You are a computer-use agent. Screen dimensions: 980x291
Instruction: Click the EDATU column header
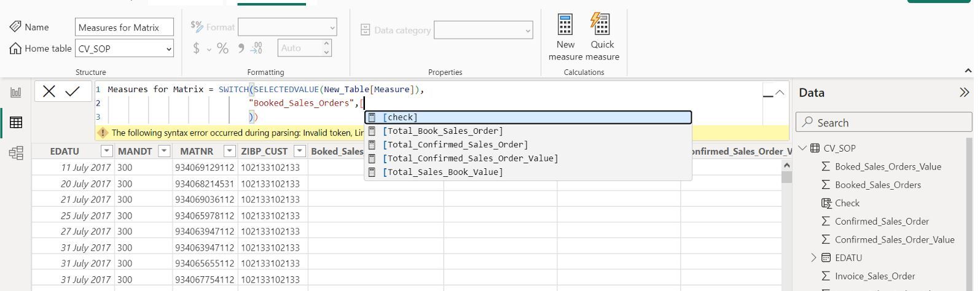pyautogui.click(x=65, y=151)
